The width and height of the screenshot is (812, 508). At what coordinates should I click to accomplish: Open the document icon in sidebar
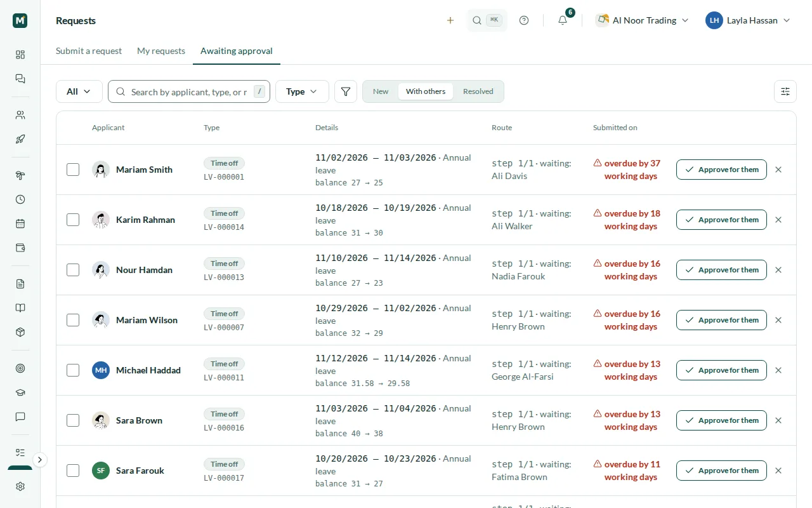point(20,284)
